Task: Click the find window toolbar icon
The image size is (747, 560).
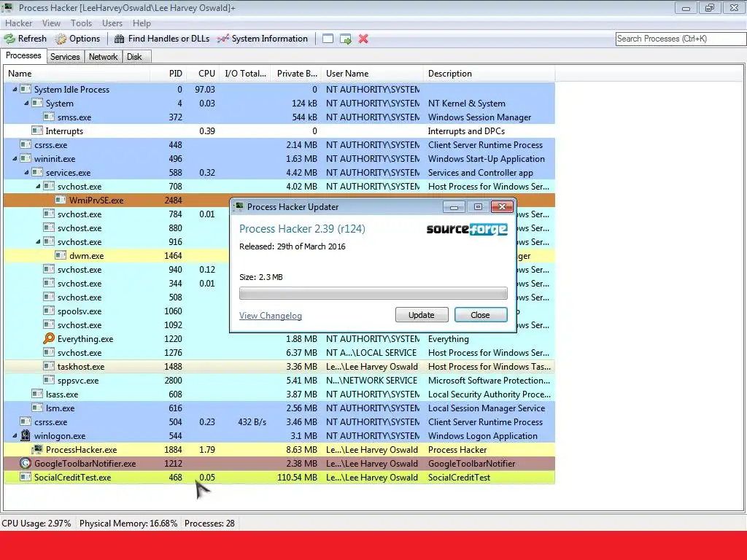Action: [x=328, y=39]
